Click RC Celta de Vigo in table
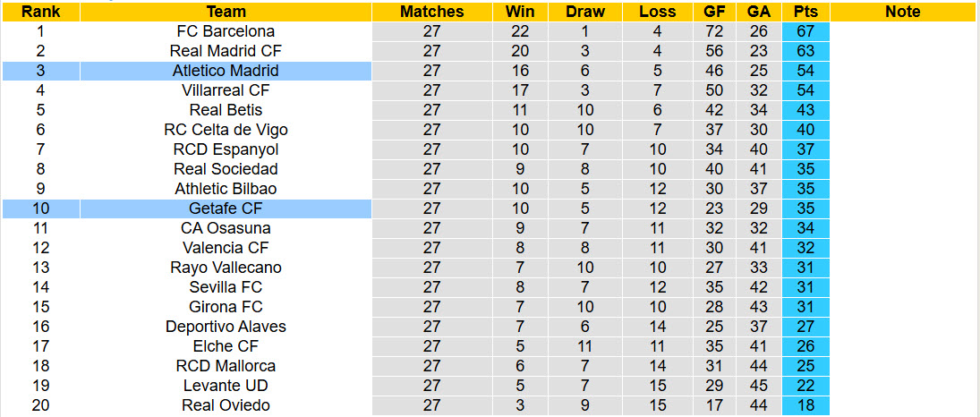 [226, 130]
